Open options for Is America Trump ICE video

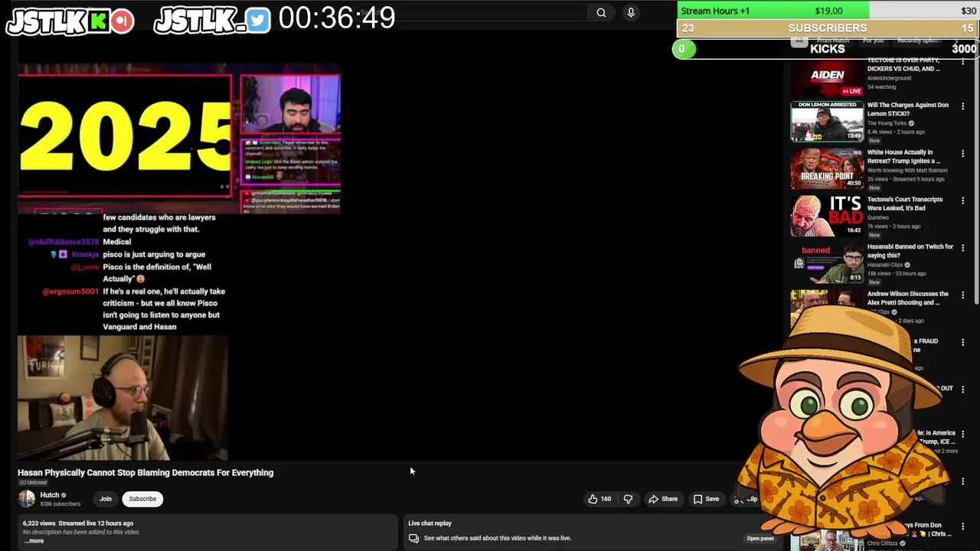[962, 435]
